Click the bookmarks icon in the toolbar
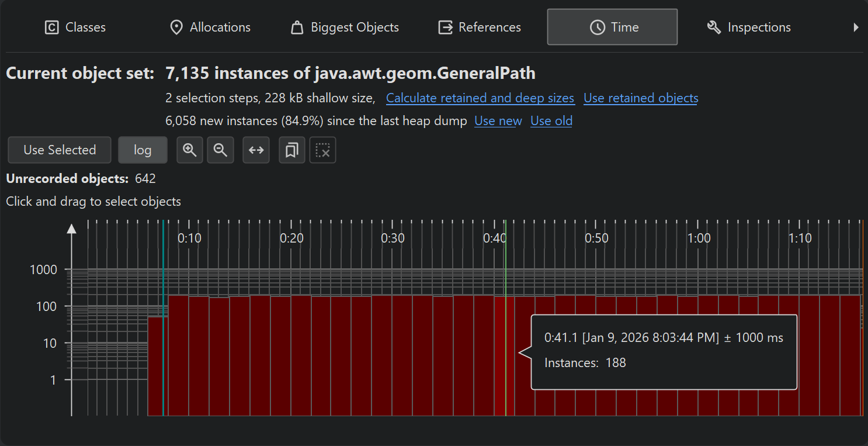 click(292, 150)
